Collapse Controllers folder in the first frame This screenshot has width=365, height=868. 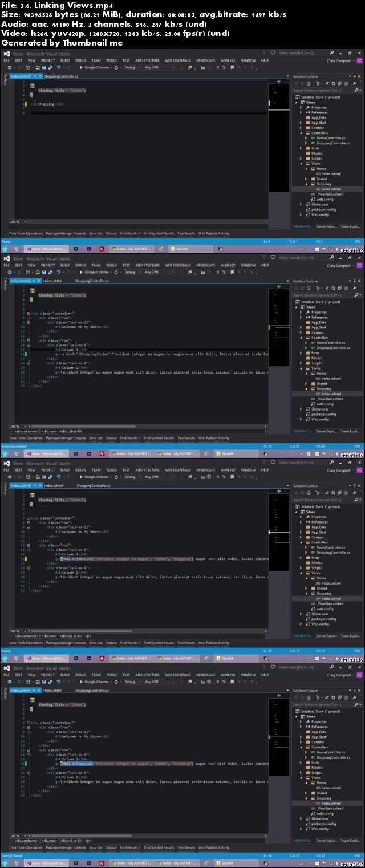(x=302, y=133)
